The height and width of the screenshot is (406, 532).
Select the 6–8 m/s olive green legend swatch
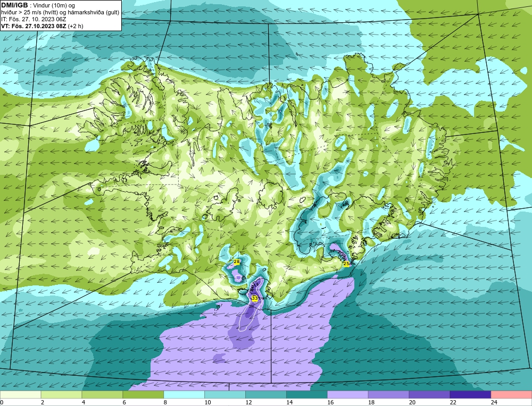143,395
